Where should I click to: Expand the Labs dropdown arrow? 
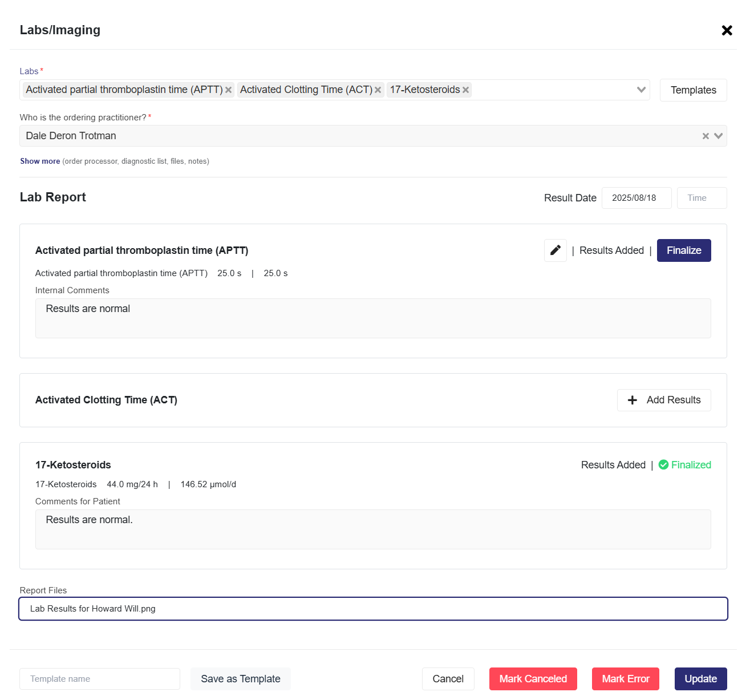[x=641, y=90]
